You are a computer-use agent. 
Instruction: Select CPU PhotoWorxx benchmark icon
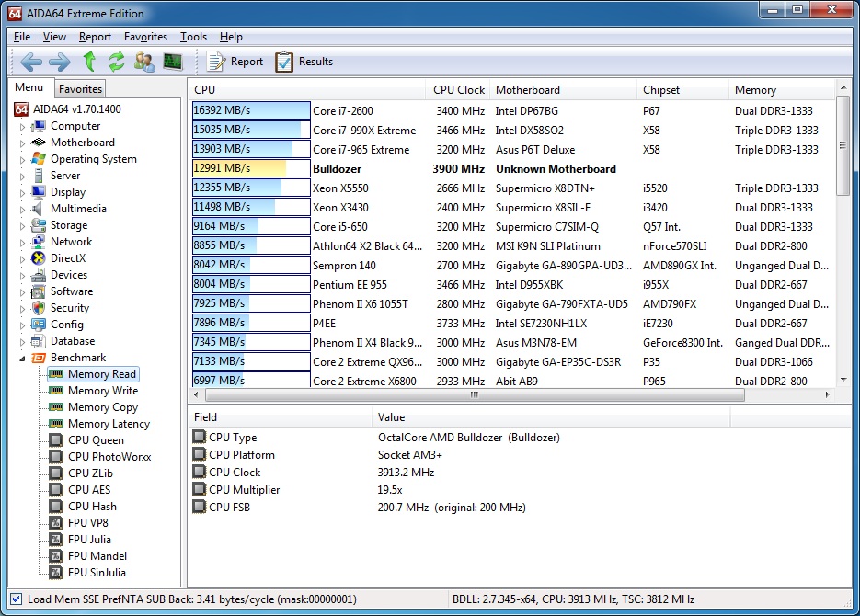point(56,457)
